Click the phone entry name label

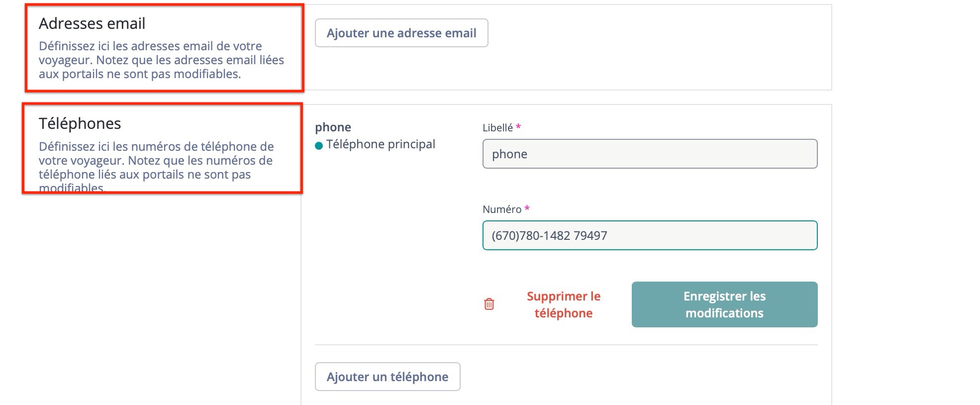(x=332, y=127)
